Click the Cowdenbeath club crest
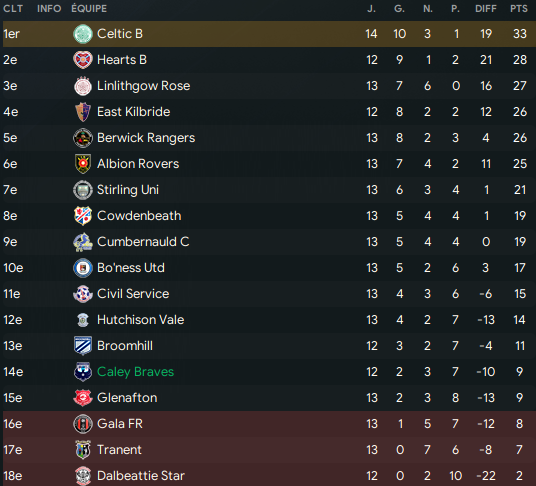Viewport: 536px width, 486px height. click(83, 216)
